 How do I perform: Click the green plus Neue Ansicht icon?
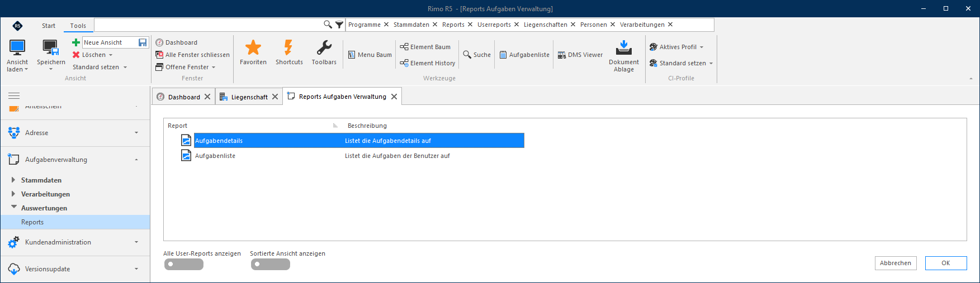tap(76, 42)
